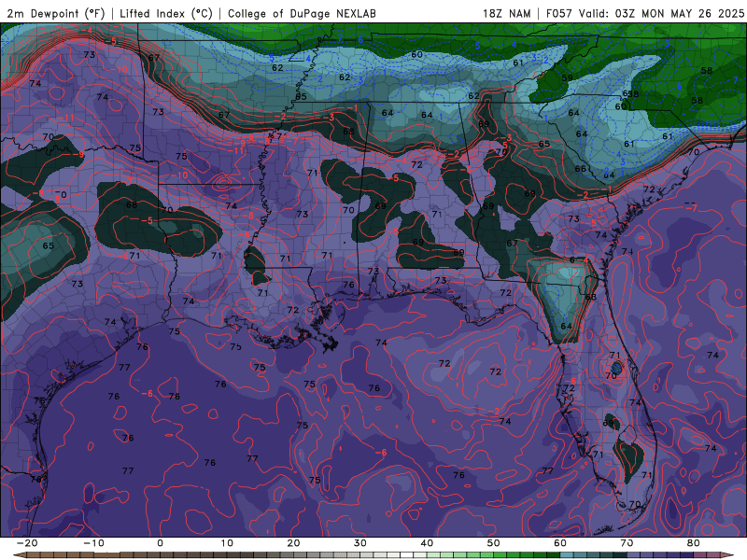Click the "Valid: 03Z MON MAY 26 2025" text
The height and width of the screenshot is (560, 747).
tap(661, 13)
